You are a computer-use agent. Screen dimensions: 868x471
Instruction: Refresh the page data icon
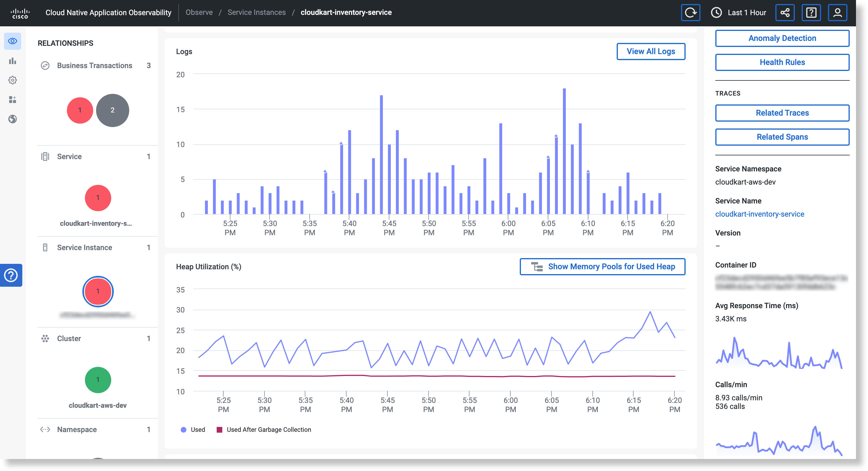(690, 13)
